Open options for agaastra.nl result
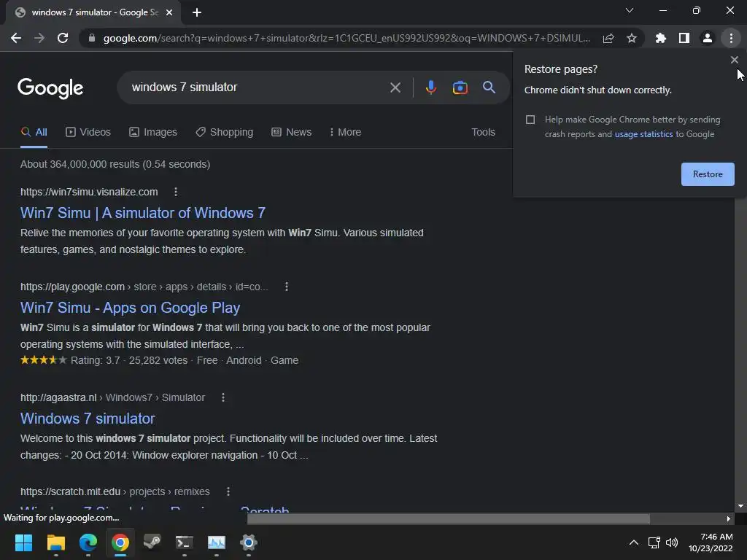 [223, 397]
